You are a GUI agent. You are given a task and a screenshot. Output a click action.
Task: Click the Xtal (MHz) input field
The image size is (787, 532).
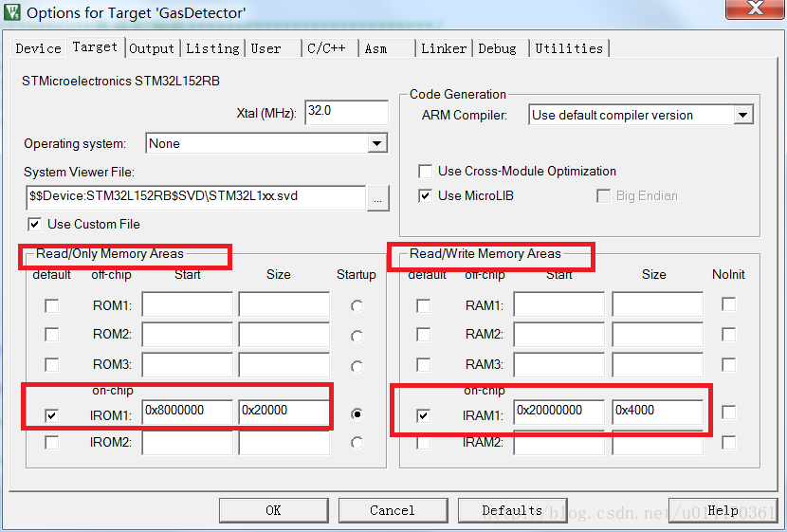(346, 112)
